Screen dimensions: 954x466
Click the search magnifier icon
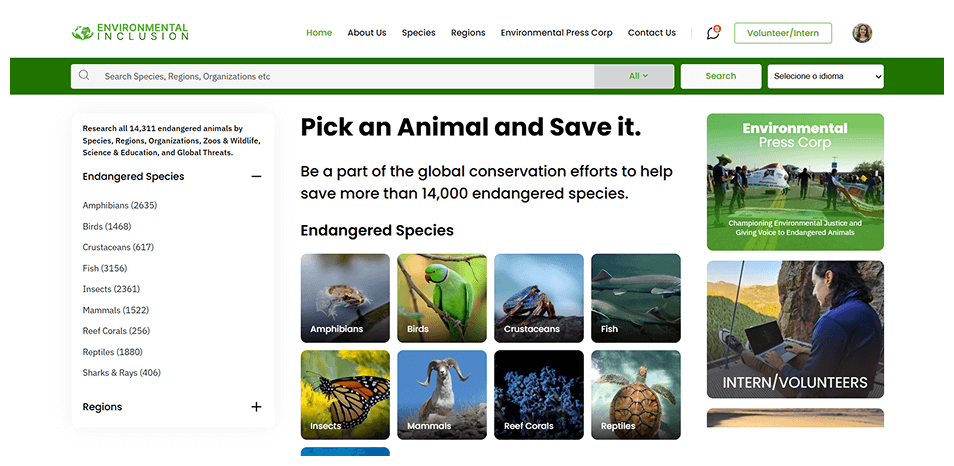[x=84, y=76]
